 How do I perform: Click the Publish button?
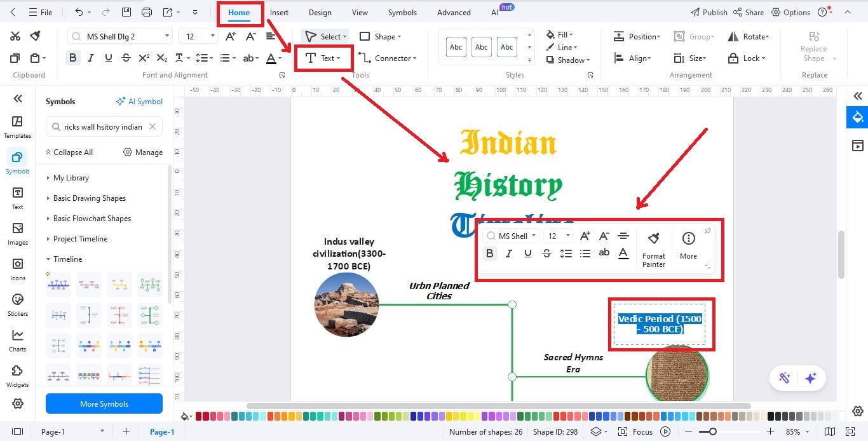709,12
